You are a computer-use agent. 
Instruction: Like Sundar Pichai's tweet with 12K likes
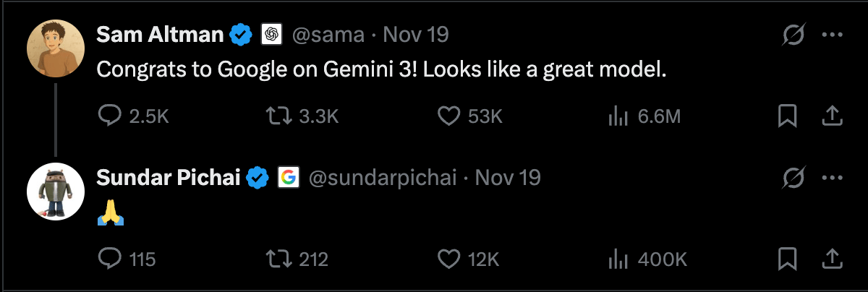[450, 258]
